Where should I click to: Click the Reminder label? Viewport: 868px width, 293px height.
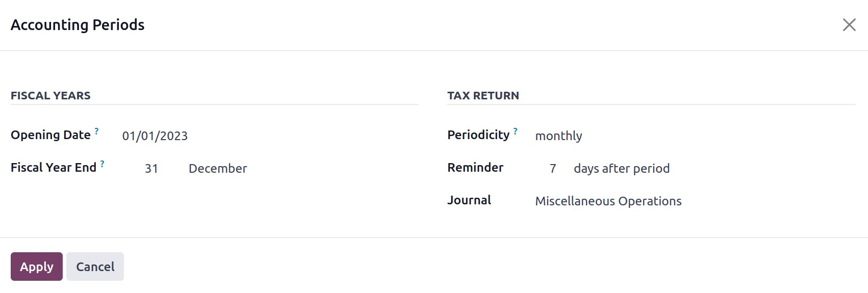click(x=475, y=168)
